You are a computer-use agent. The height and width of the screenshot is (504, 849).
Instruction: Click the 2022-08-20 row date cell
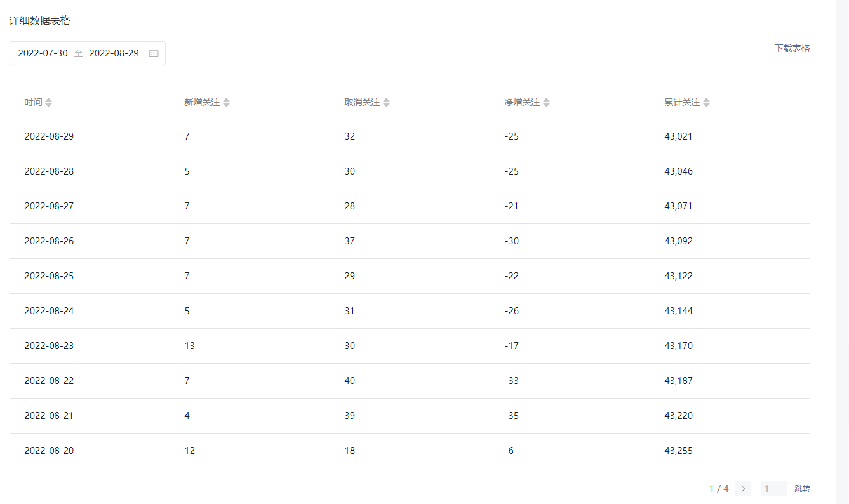(x=49, y=451)
